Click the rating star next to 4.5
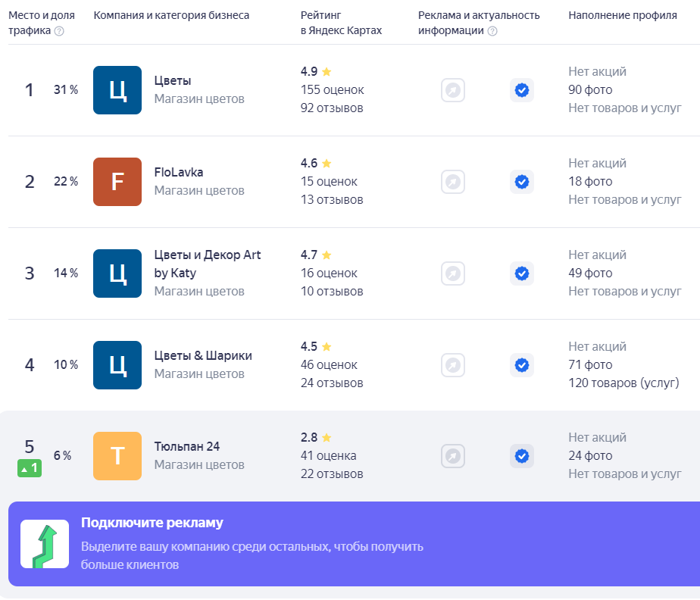The image size is (700, 600). pos(327,346)
